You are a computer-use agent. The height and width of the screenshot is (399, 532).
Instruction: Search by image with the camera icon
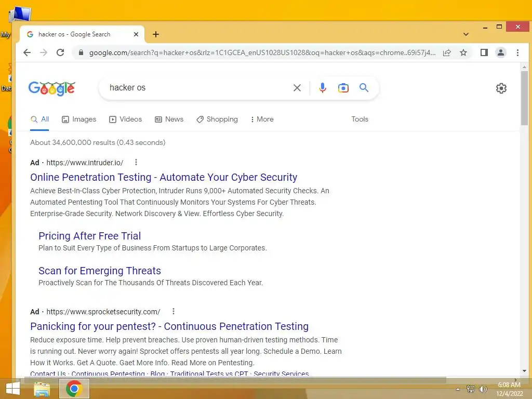pos(343,88)
